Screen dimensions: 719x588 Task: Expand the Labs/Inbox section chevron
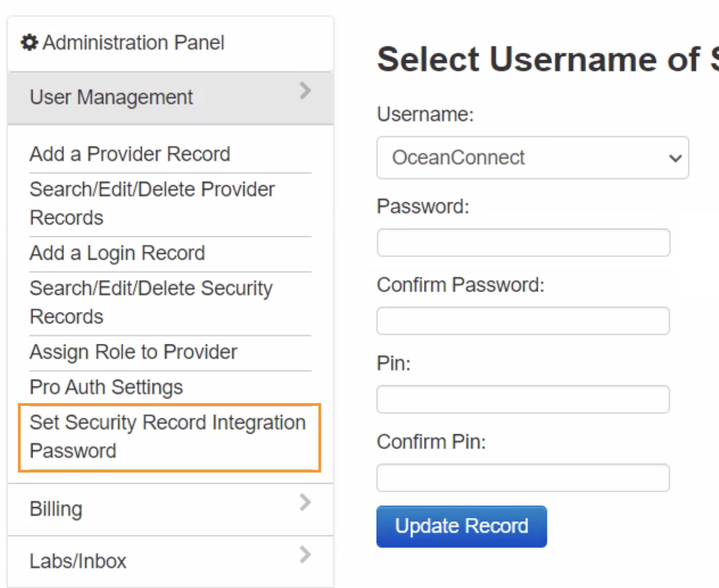point(305,554)
